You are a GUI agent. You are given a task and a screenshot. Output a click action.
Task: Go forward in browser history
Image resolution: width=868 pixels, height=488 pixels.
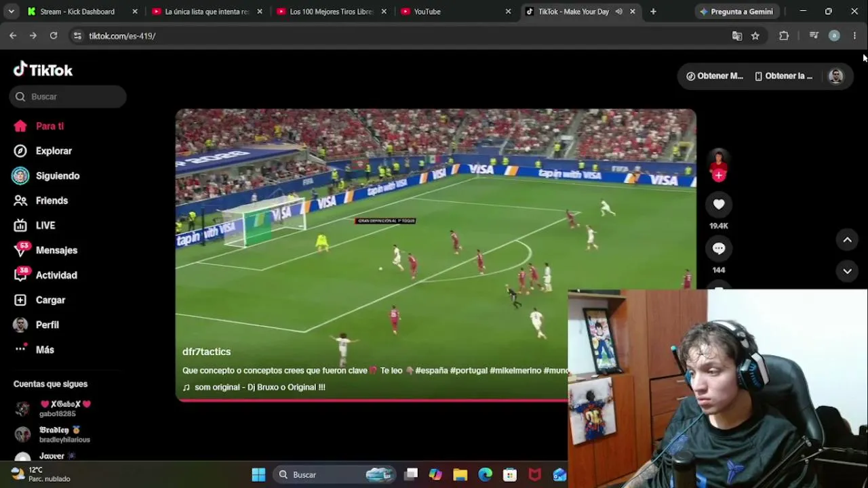33,35
